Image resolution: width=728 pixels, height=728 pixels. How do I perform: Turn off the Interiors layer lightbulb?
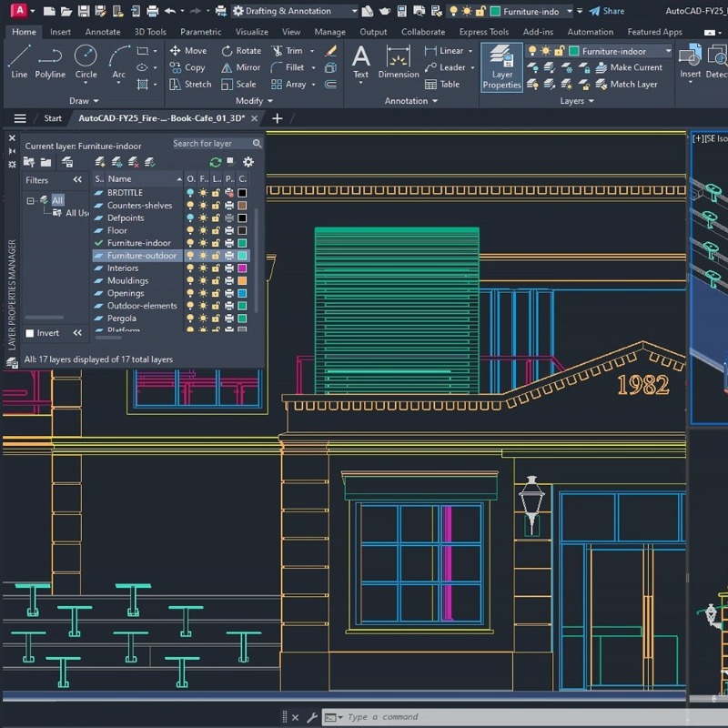(x=190, y=268)
